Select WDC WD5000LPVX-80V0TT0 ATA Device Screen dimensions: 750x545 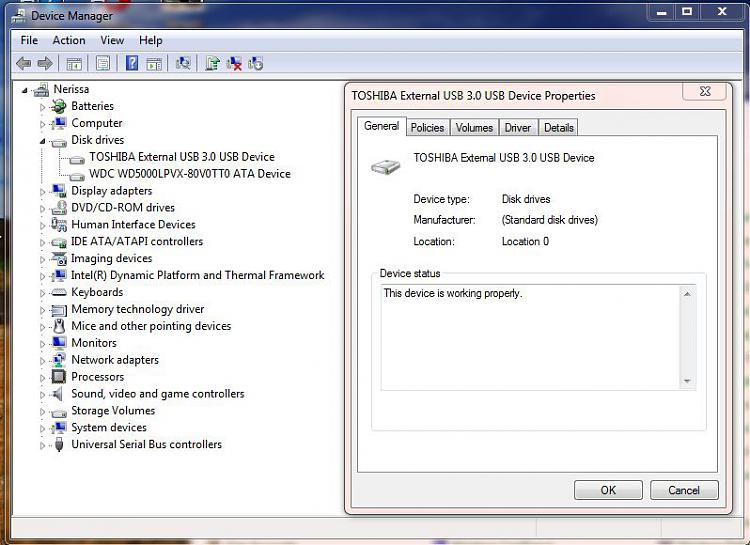point(190,174)
